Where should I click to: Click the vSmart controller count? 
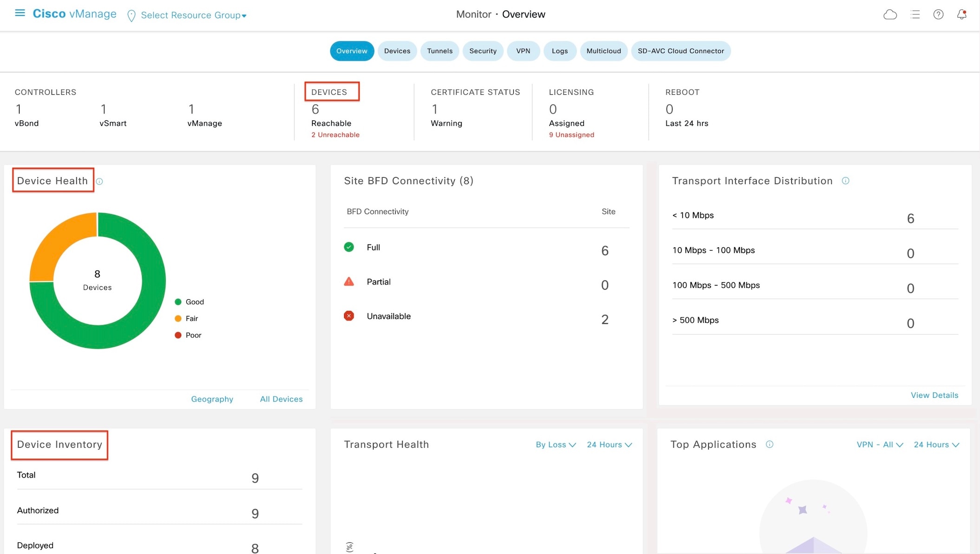pos(104,109)
